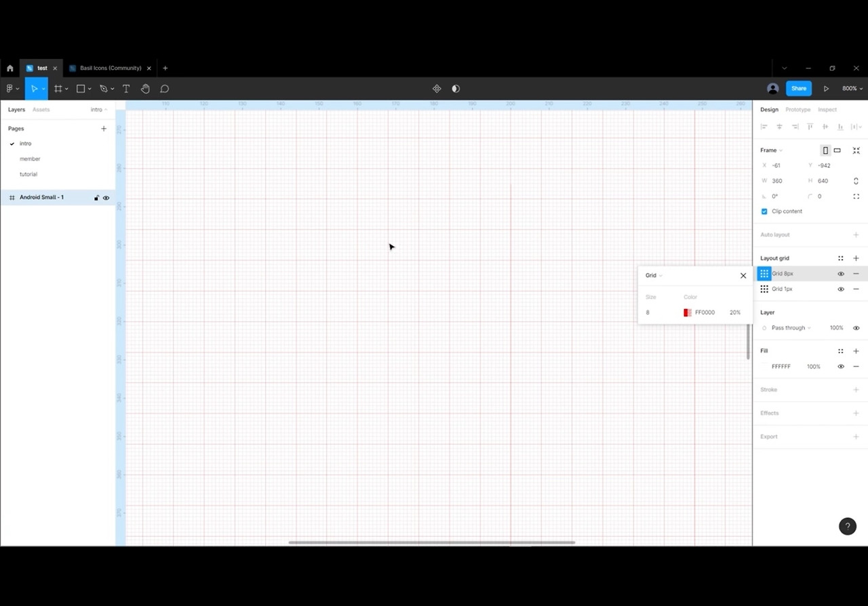Viewport: 868px width, 606px height.
Task: Toggle lock on Android Small - 1 layer
Action: tap(96, 198)
